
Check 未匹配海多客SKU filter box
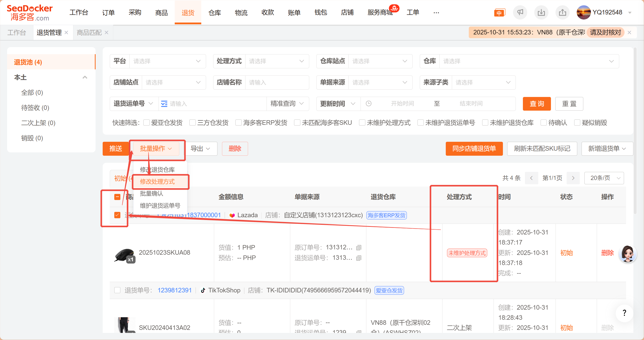pos(297,123)
